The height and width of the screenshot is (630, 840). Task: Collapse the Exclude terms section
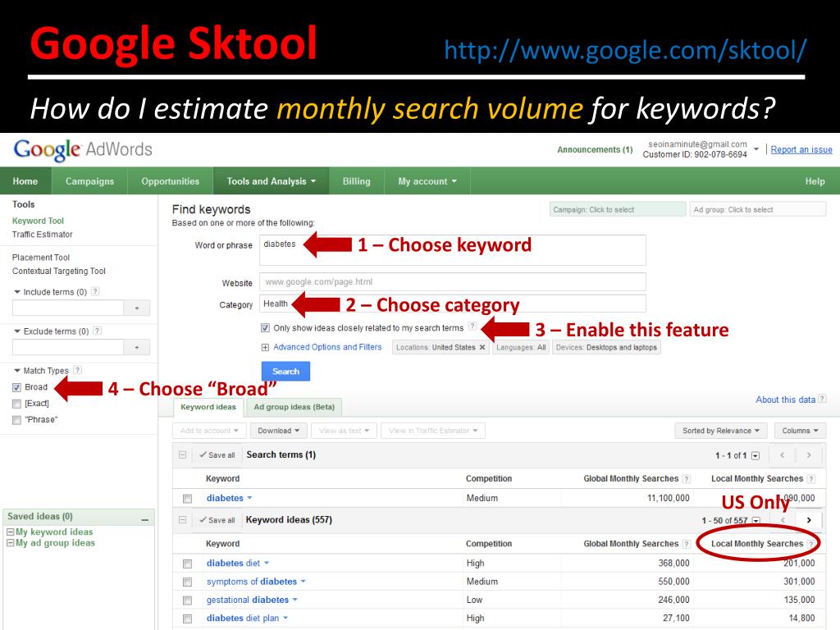17,331
